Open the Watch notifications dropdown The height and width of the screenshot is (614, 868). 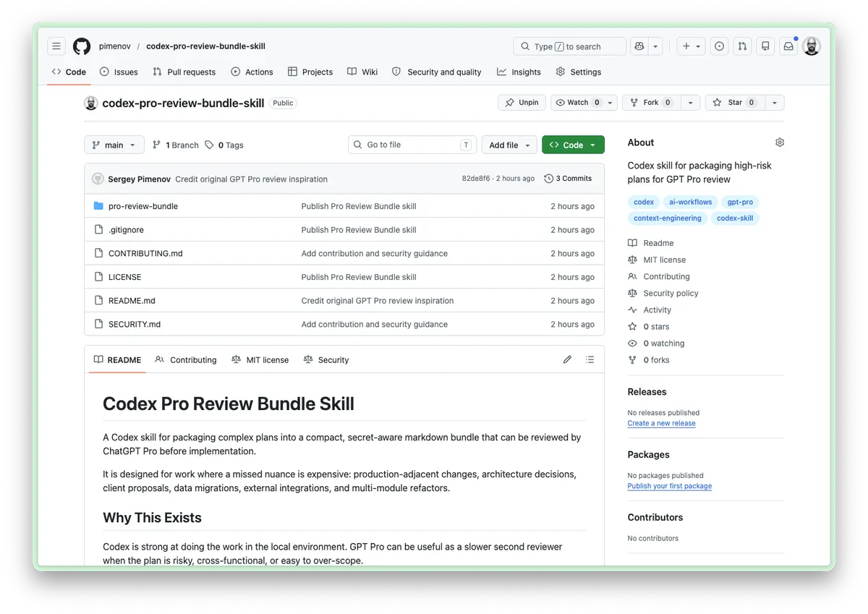click(584, 103)
